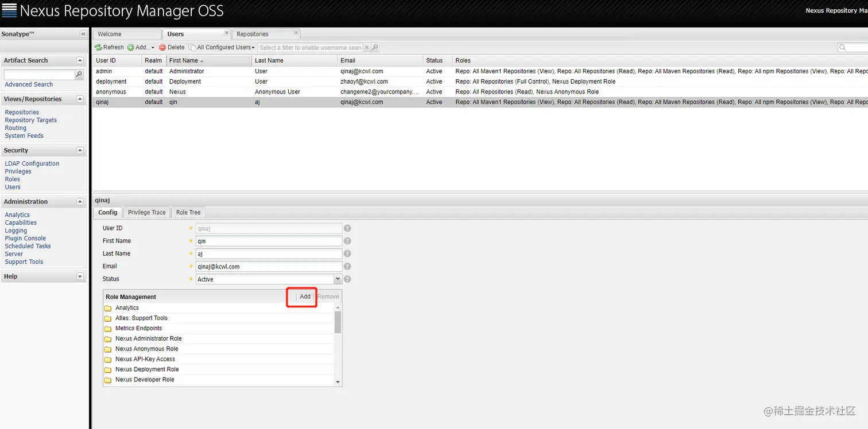Open the Routing link in the sidebar

[15, 128]
